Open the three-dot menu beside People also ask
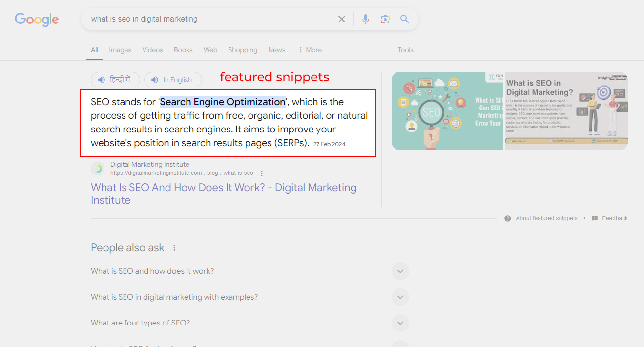 174,248
